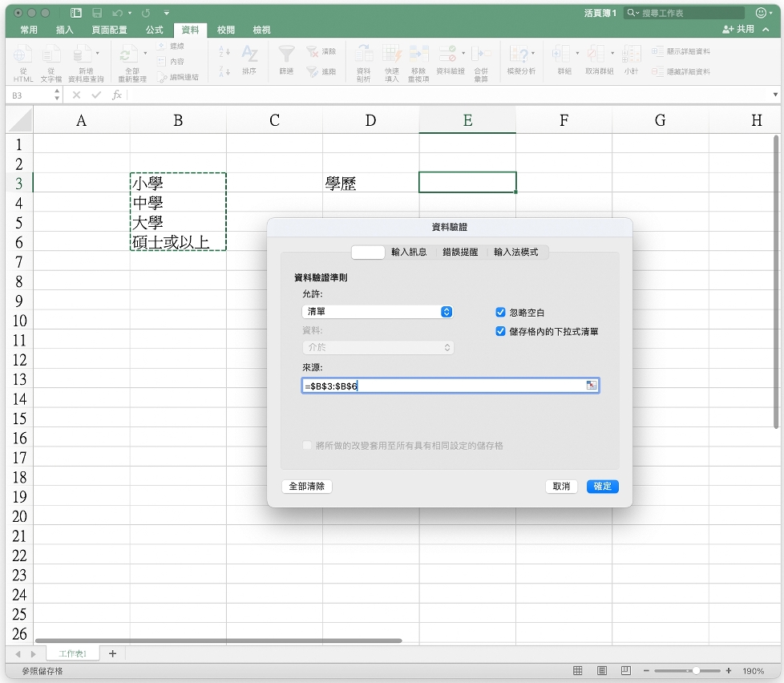The image size is (784, 683).
Task: Click the 確定 button to confirm
Action: tap(602, 487)
